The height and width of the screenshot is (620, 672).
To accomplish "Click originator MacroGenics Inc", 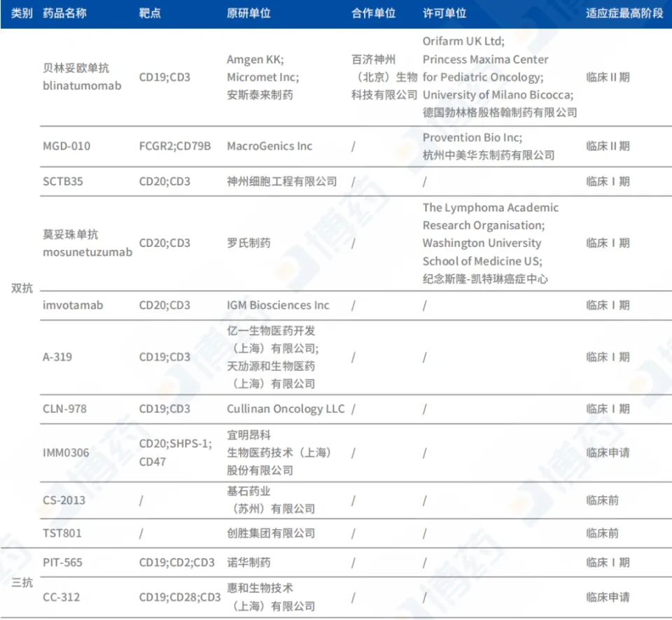I will click(x=269, y=146).
